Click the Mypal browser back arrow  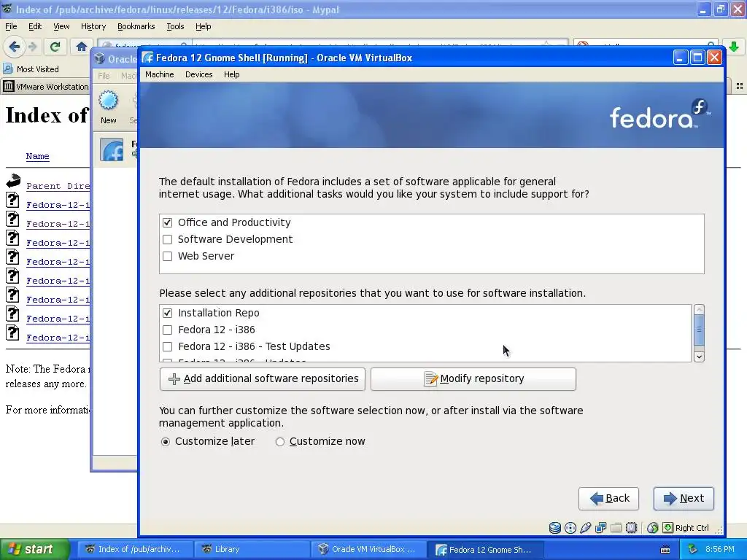tap(14, 46)
